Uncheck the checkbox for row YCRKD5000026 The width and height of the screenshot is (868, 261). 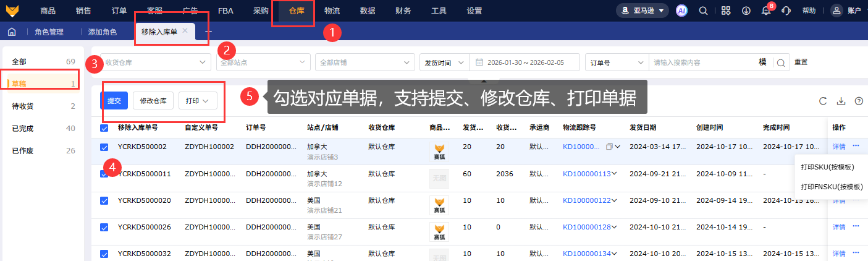tap(104, 227)
